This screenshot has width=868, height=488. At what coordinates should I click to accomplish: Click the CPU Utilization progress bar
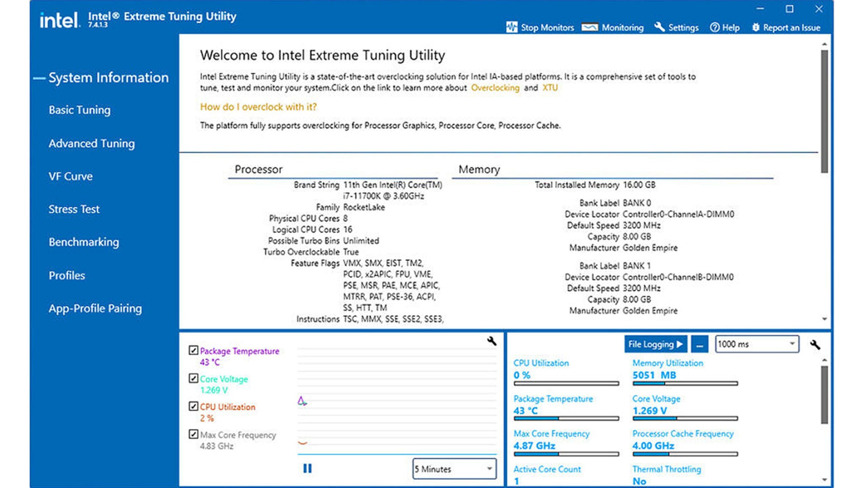click(x=566, y=384)
